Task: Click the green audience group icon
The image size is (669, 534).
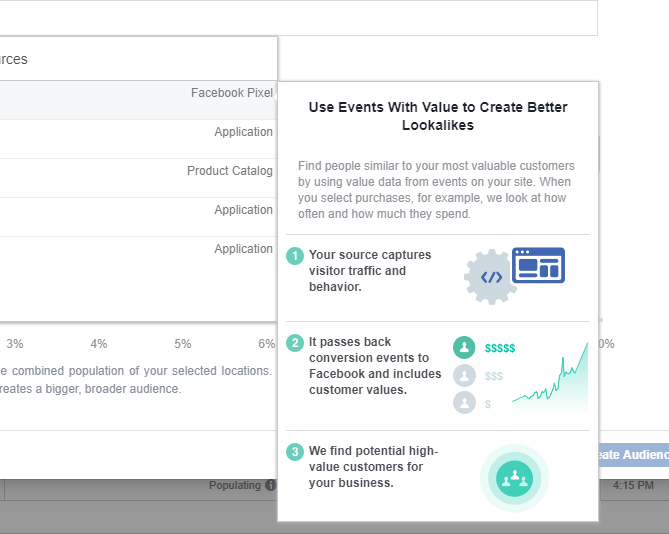Action: coord(514,479)
